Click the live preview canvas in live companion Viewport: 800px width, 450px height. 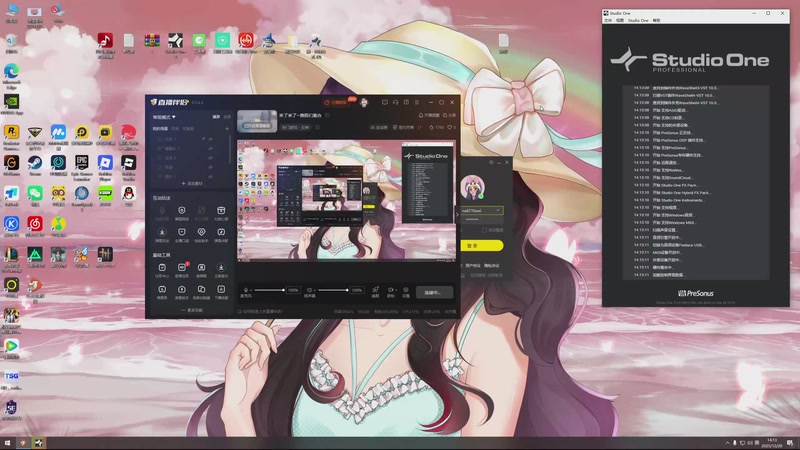coord(346,199)
